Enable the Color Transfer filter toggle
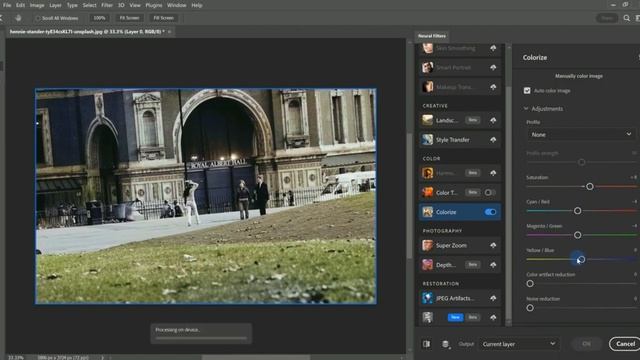 pyautogui.click(x=489, y=192)
